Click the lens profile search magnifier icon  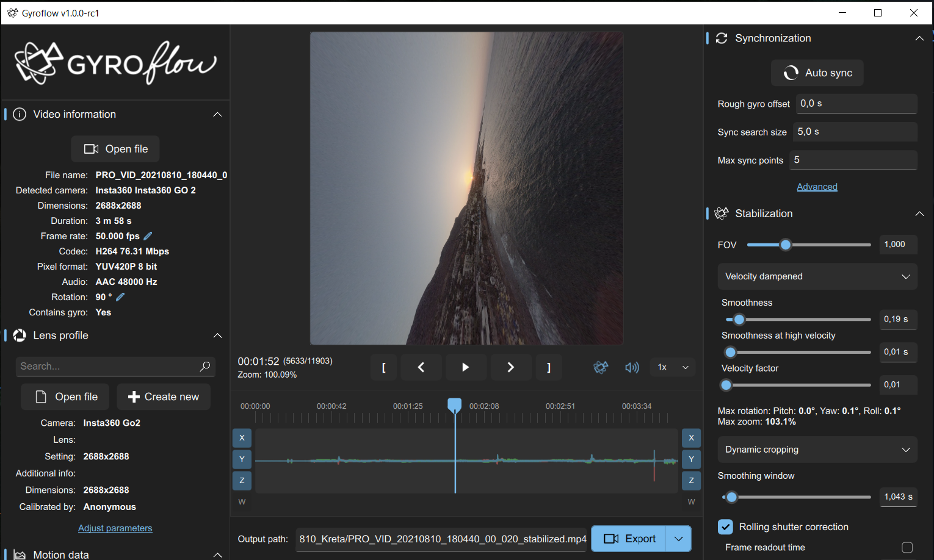click(205, 366)
